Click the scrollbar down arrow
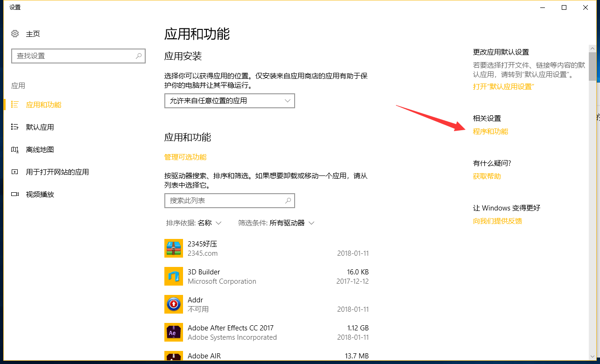 tap(592, 357)
